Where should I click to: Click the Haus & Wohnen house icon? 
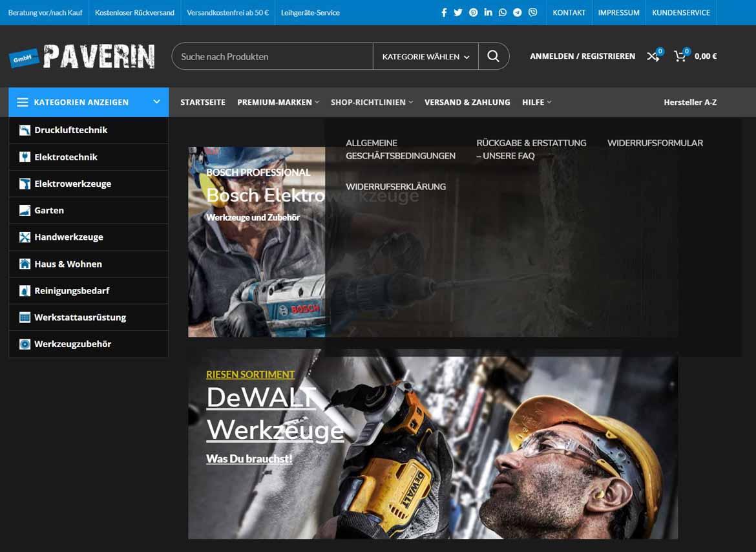point(25,264)
